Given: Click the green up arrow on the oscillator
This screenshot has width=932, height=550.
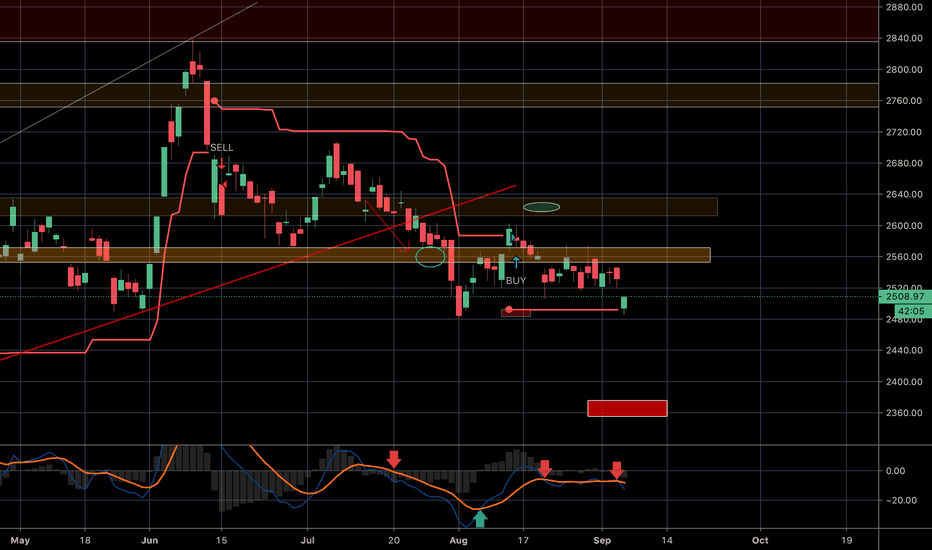Looking at the screenshot, I should [x=480, y=518].
